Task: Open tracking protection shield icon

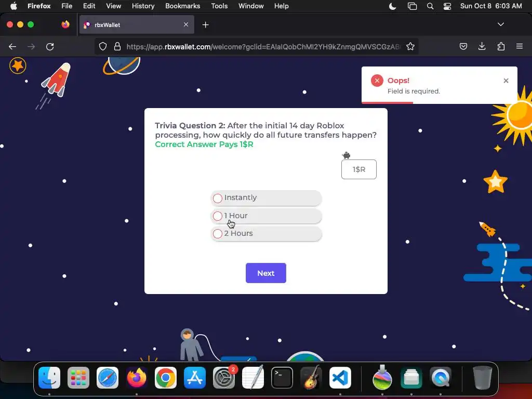Action: 103,46
